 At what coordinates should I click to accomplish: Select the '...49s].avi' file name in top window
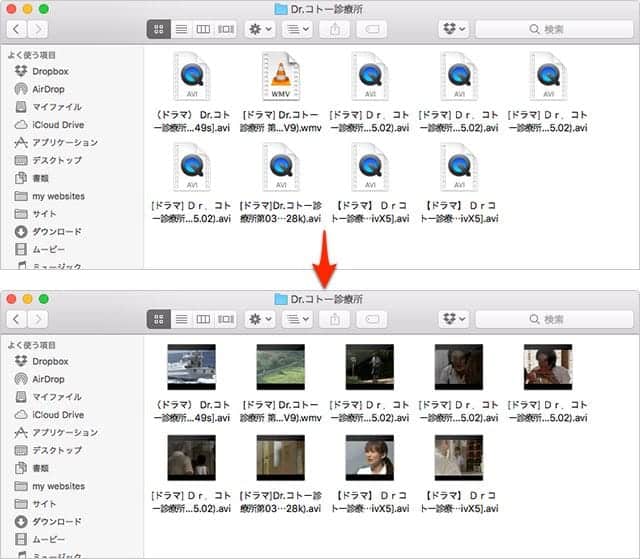(191, 122)
